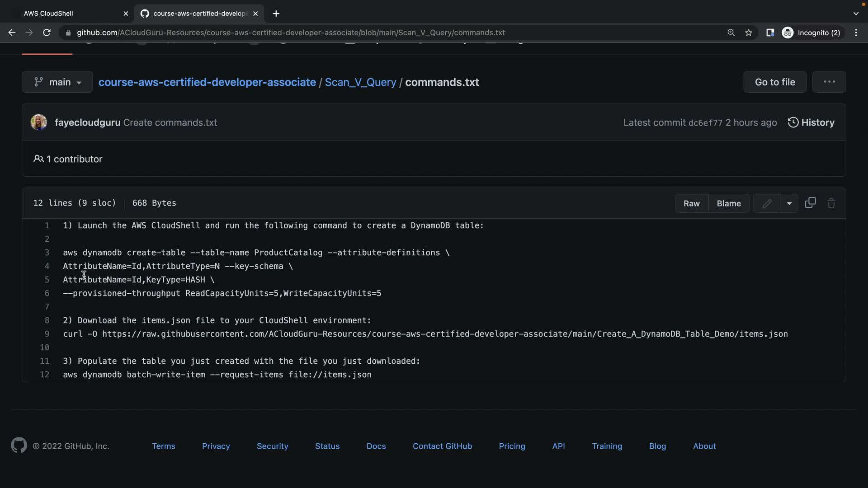The image size is (868, 488).
Task: Open a new browser tab
Action: pos(276,14)
